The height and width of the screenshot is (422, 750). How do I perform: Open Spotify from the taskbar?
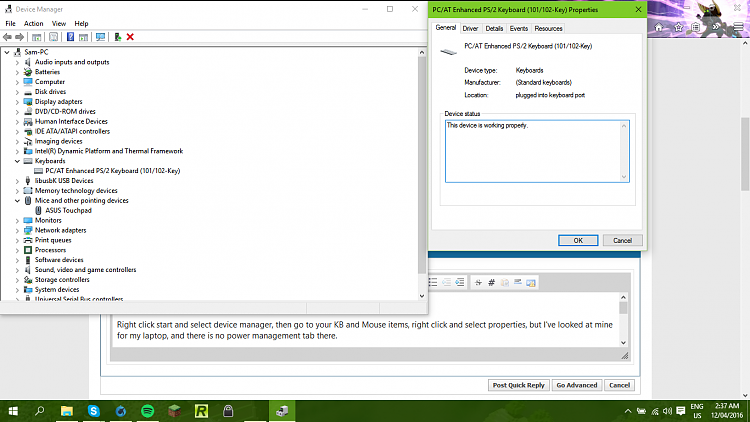click(147, 411)
